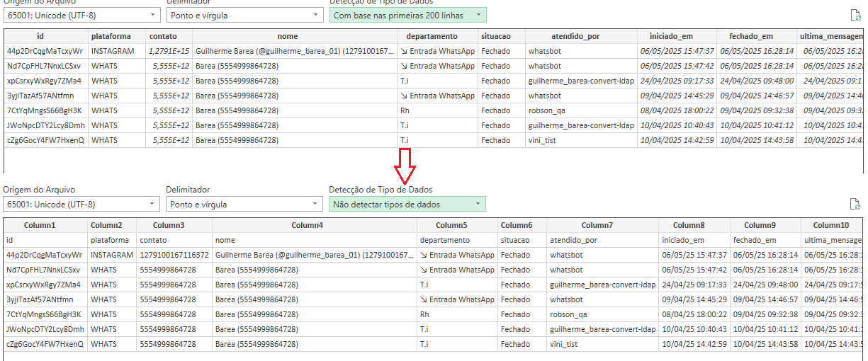Open 'Ponto e vírgula' dropdown in the Column1-header panel
This screenshot has width=868, height=361.
point(244,205)
